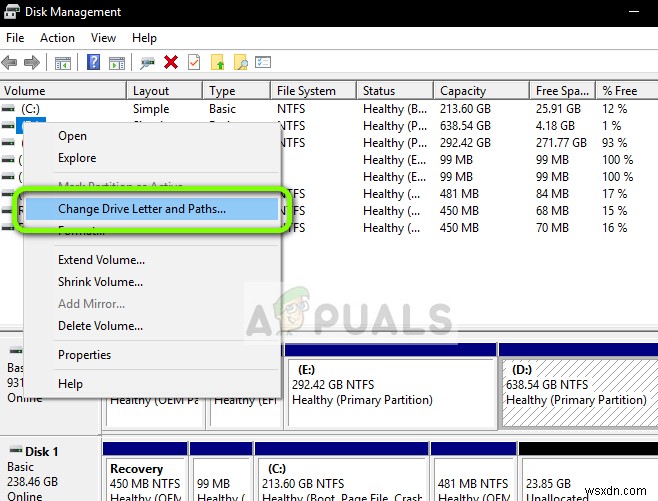Select Delete Volume from context menu

tap(152, 326)
